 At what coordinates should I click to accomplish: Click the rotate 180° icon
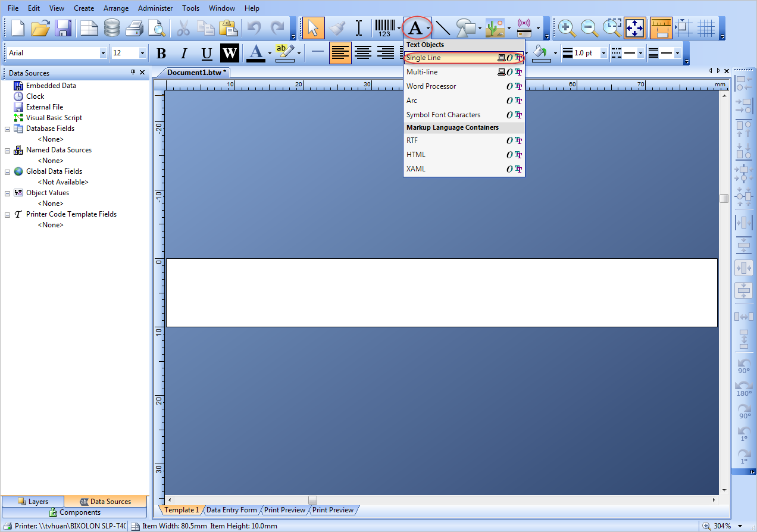point(744,388)
